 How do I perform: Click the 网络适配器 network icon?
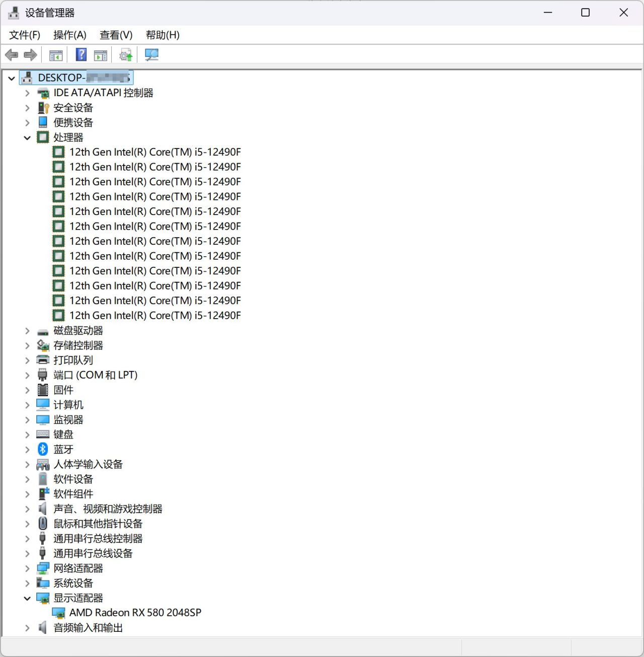pyautogui.click(x=43, y=568)
